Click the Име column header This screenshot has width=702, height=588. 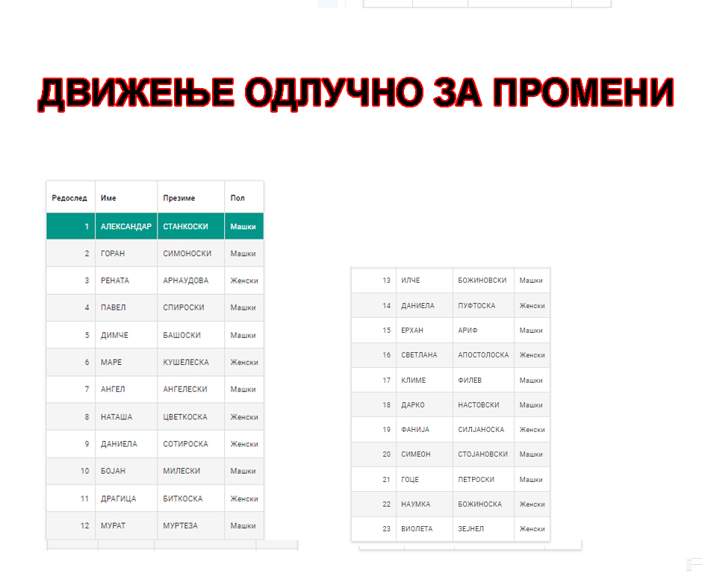tap(109, 198)
